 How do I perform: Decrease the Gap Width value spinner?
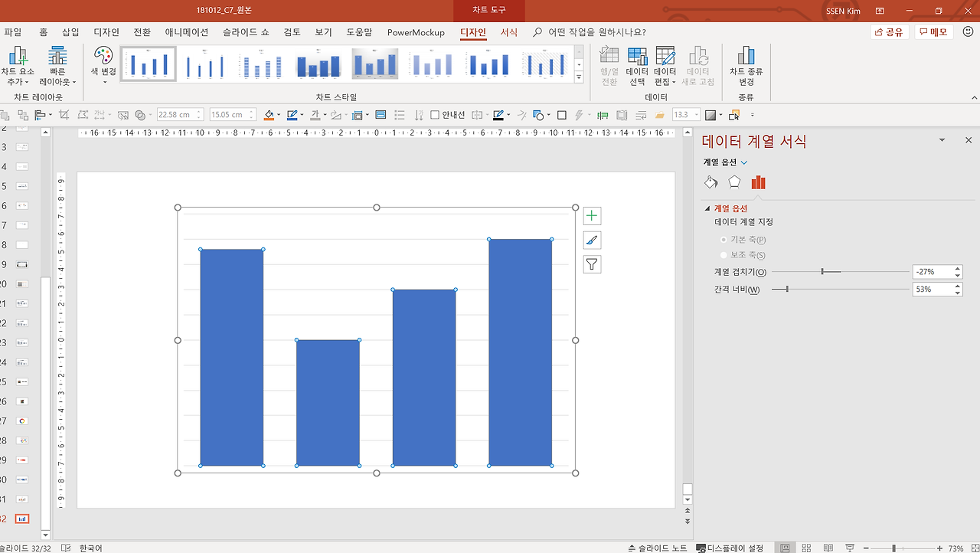(x=958, y=293)
